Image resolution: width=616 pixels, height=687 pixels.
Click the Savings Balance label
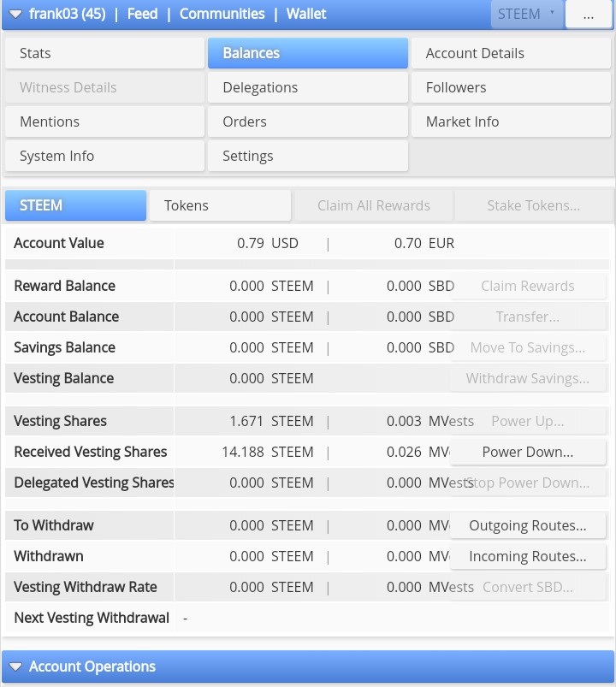[64, 347]
